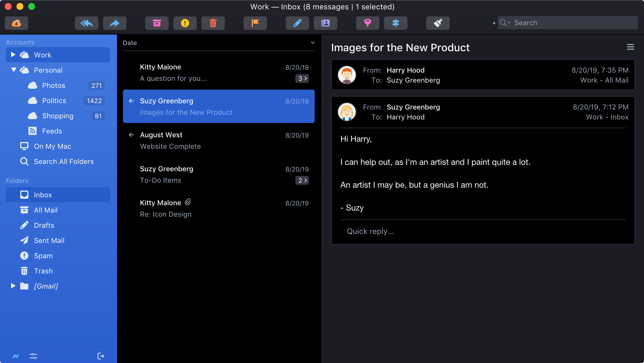The height and width of the screenshot is (363, 644).
Task: Click the Forward arrow toolbar button
Action: pos(114,23)
